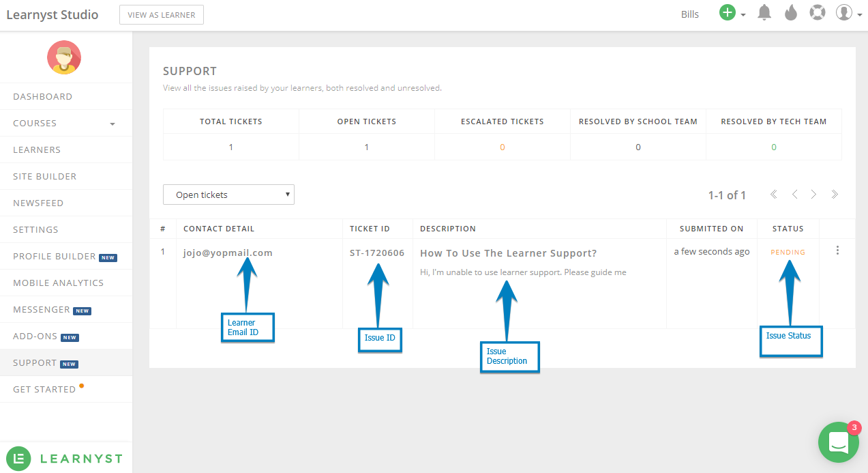Open Profile Builder in sidebar

[x=66, y=256]
